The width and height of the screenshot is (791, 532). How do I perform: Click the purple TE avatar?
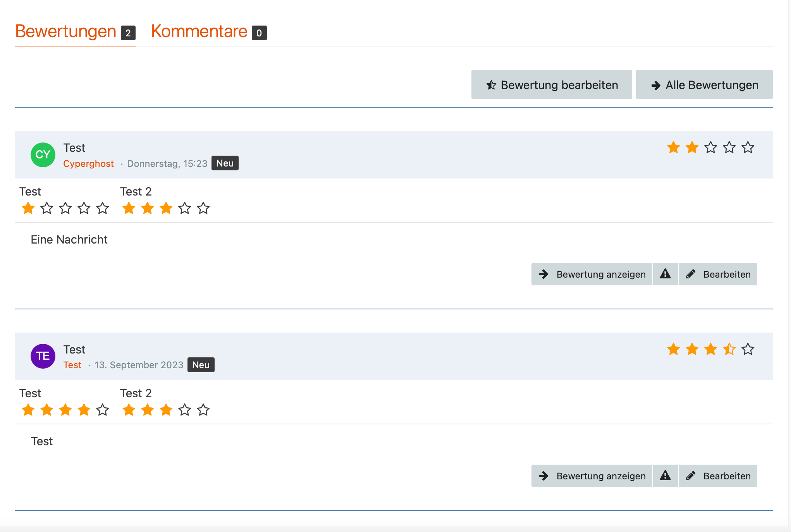(43, 356)
